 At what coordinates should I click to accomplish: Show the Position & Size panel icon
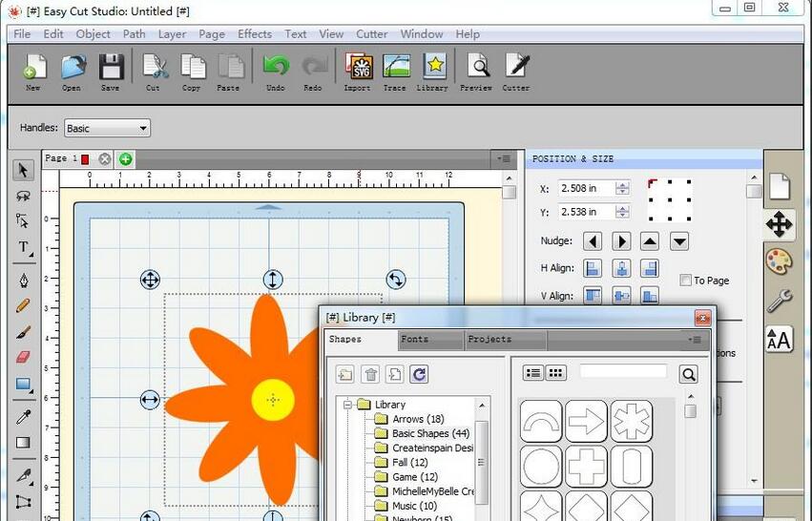[x=780, y=225]
